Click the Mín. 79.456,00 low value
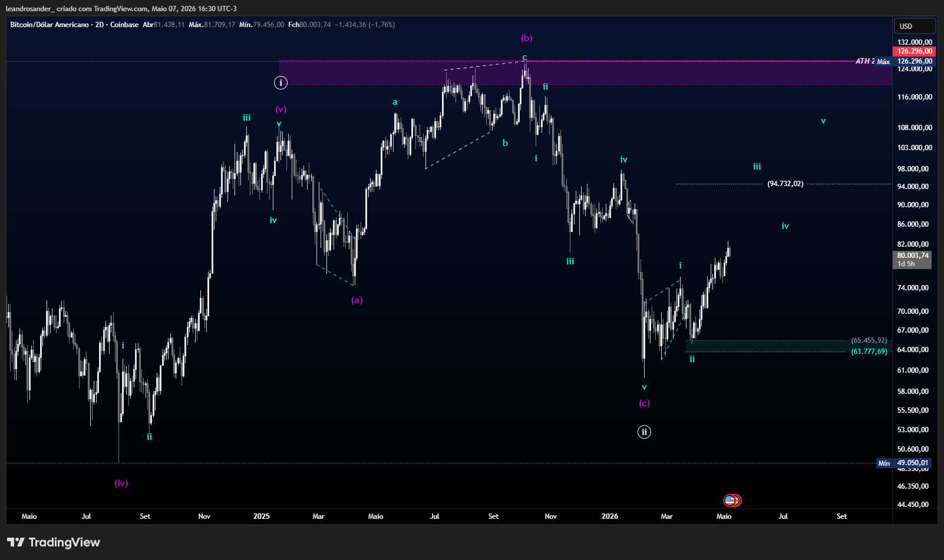The image size is (944, 560). pyautogui.click(x=262, y=25)
